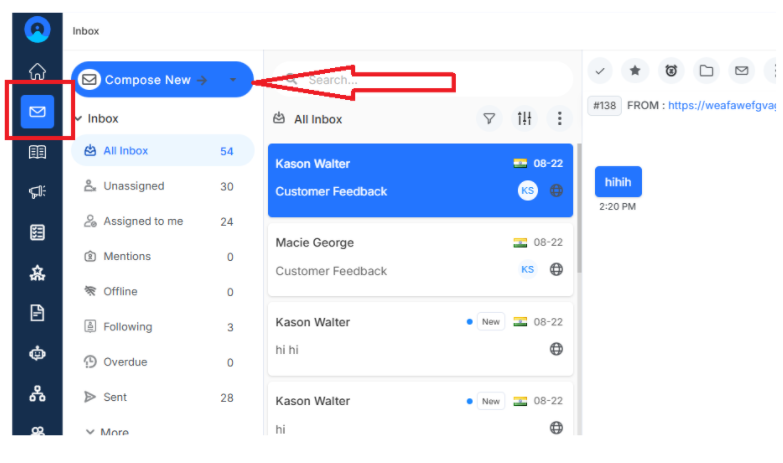
Task: Click the Inbox page title
Action: tap(86, 31)
